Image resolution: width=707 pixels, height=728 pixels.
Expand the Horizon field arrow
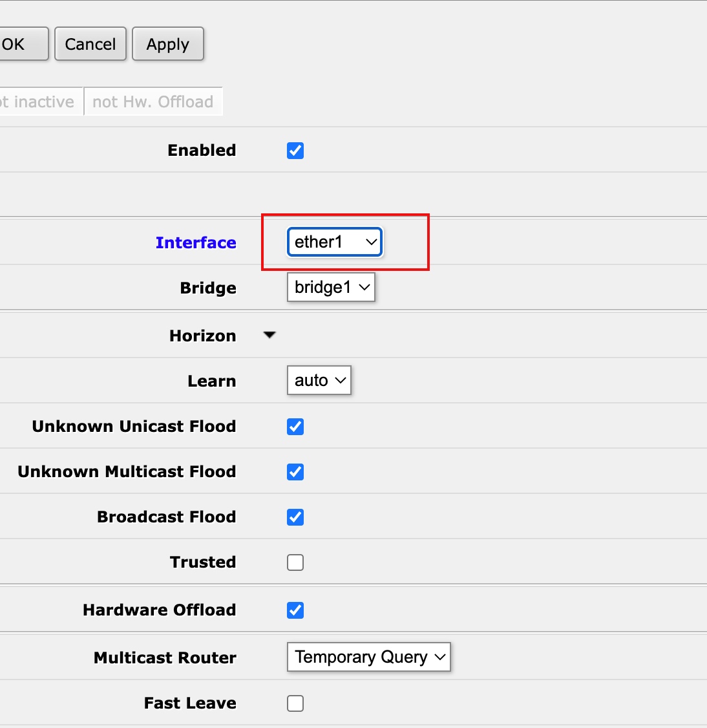point(269,335)
